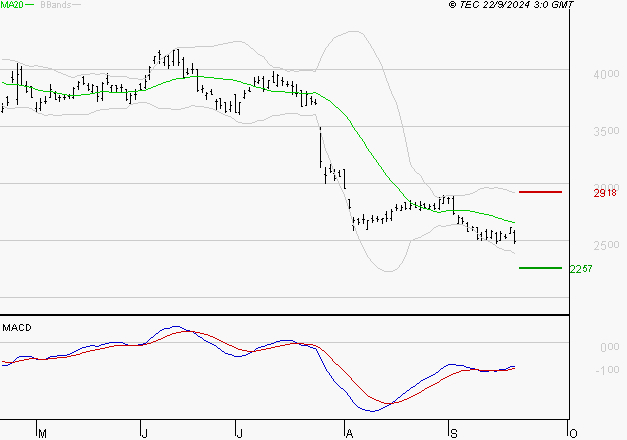627x440 pixels.
Task: Click the MACD 000 axis label
Action: click(x=610, y=347)
